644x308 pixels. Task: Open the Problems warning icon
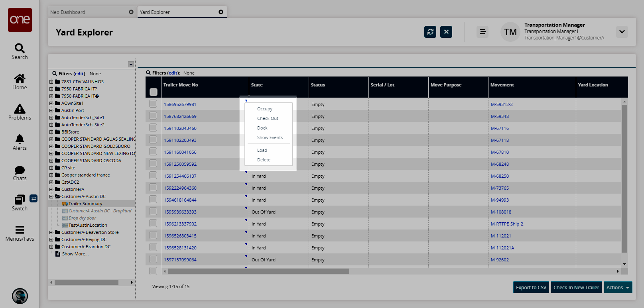20,109
